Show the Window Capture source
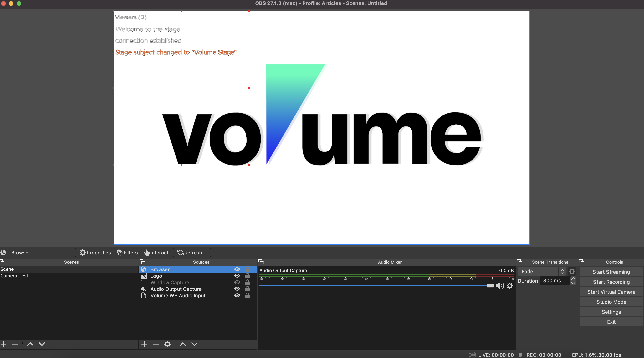Image resolution: width=644 pixels, height=358 pixels. click(x=237, y=282)
